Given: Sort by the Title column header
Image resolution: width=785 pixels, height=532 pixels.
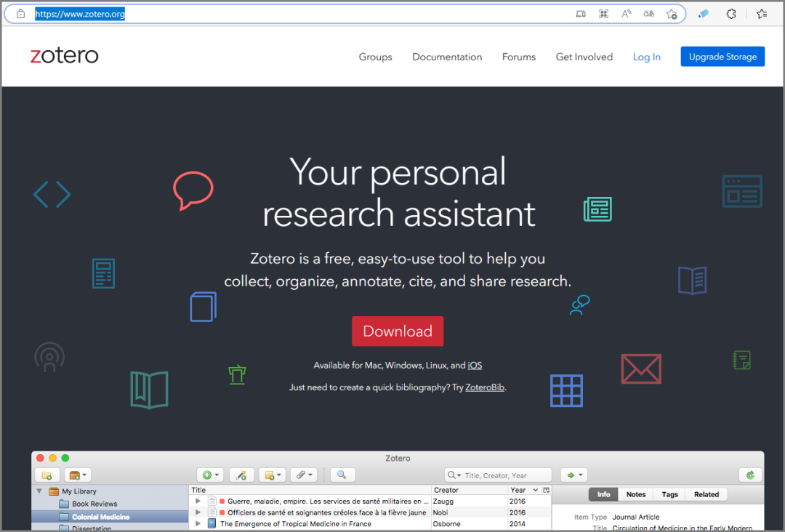Looking at the screenshot, I should tap(310, 490).
